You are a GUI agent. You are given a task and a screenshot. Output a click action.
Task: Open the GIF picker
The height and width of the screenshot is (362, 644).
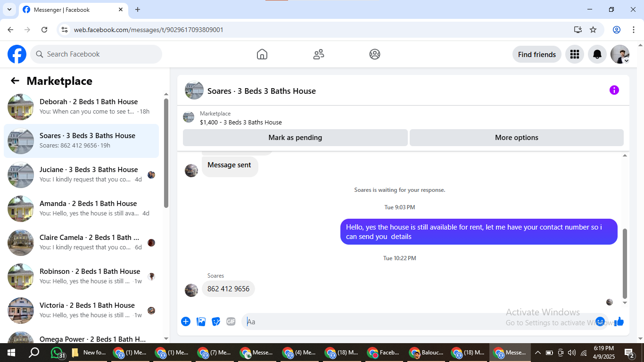(x=231, y=321)
